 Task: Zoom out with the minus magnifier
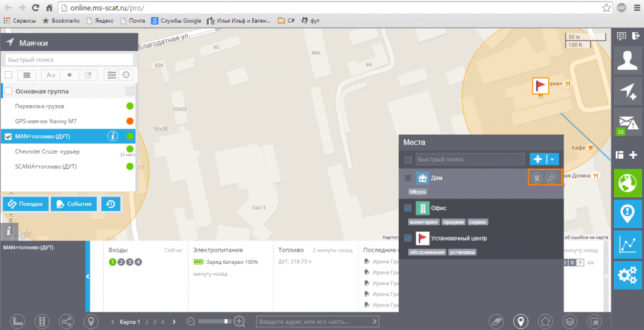(x=191, y=321)
